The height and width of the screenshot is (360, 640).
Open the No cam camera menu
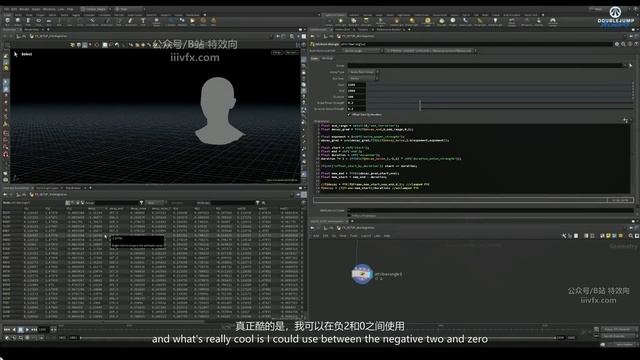tap(291, 53)
